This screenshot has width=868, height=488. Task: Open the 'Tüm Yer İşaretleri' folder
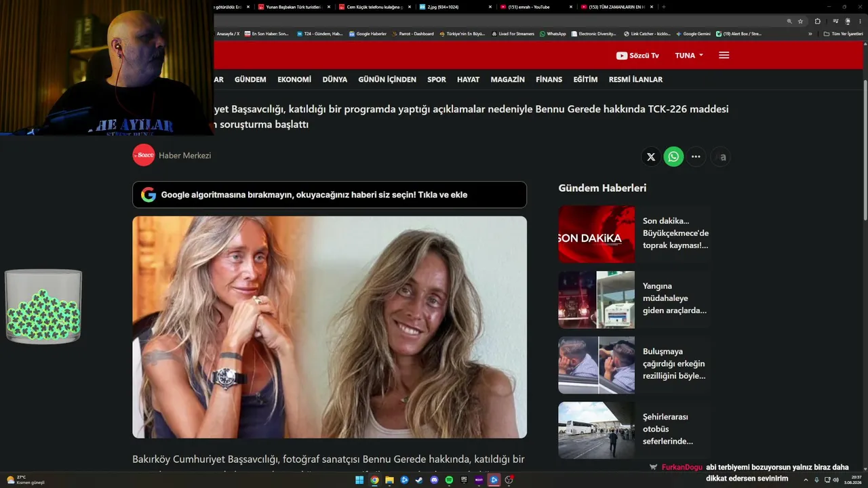tap(843, 34)
